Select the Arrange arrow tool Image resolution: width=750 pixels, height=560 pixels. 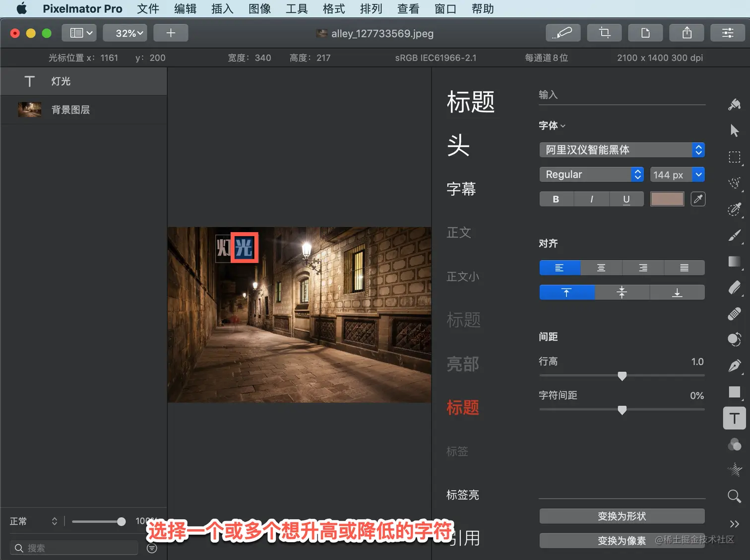pos(734,130)
